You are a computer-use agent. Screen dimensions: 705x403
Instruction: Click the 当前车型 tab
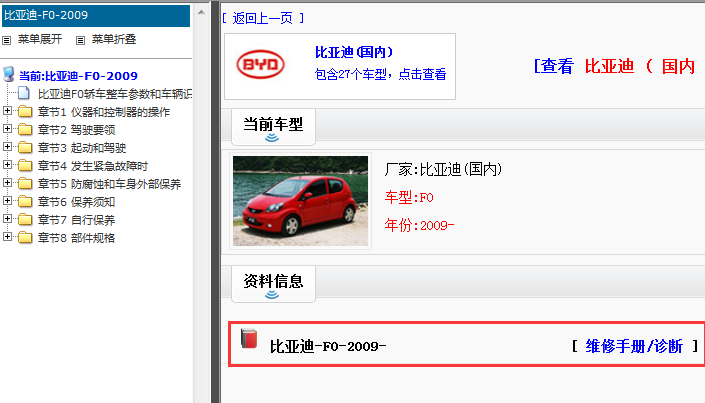[273, 127]
